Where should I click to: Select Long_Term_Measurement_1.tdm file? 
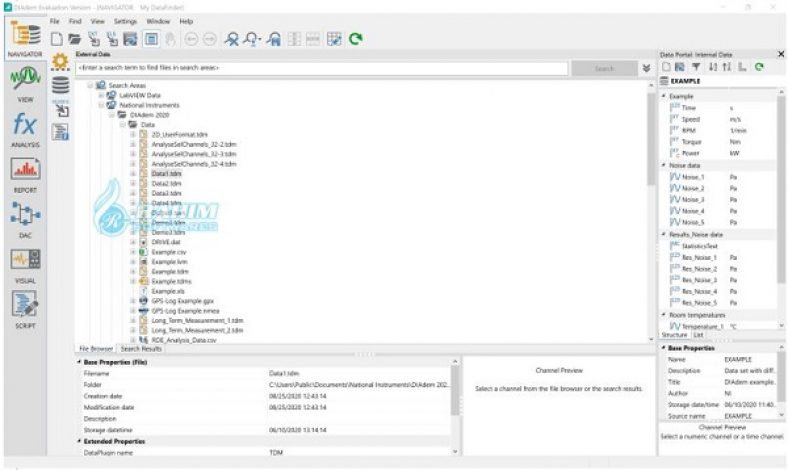(x=197, y=321)
